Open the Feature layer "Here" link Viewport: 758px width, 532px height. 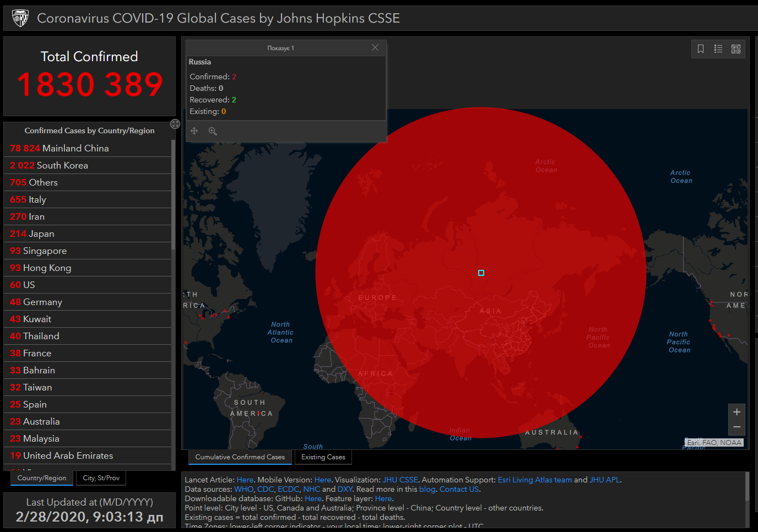[x=383, y=498]
